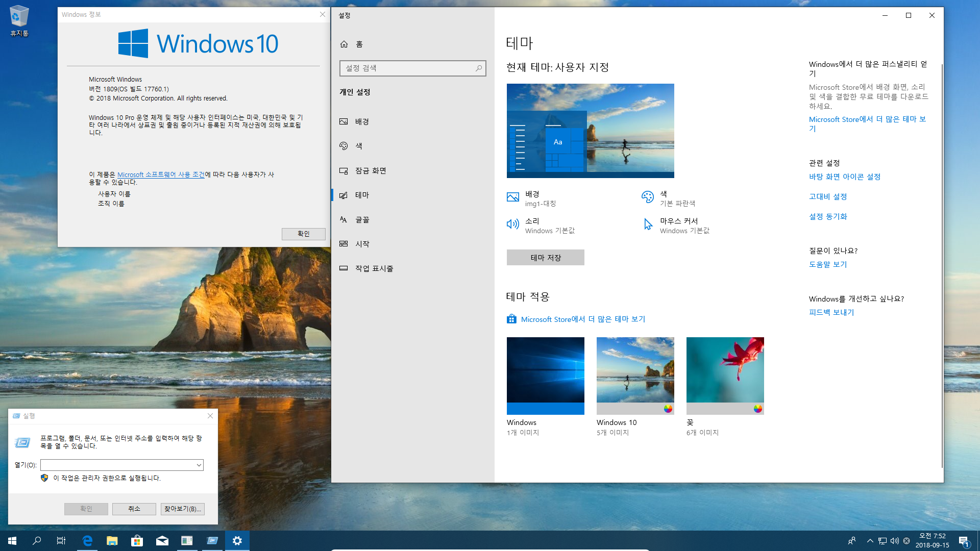The image size is (980, 551).
Task: Click the color wheel on Windows 10 theme
Action: (x=668, y=409)
